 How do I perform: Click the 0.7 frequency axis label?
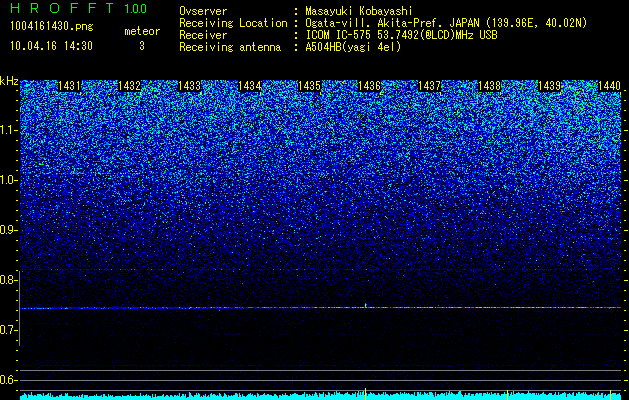pyautogui.click(x=9, y=330)
